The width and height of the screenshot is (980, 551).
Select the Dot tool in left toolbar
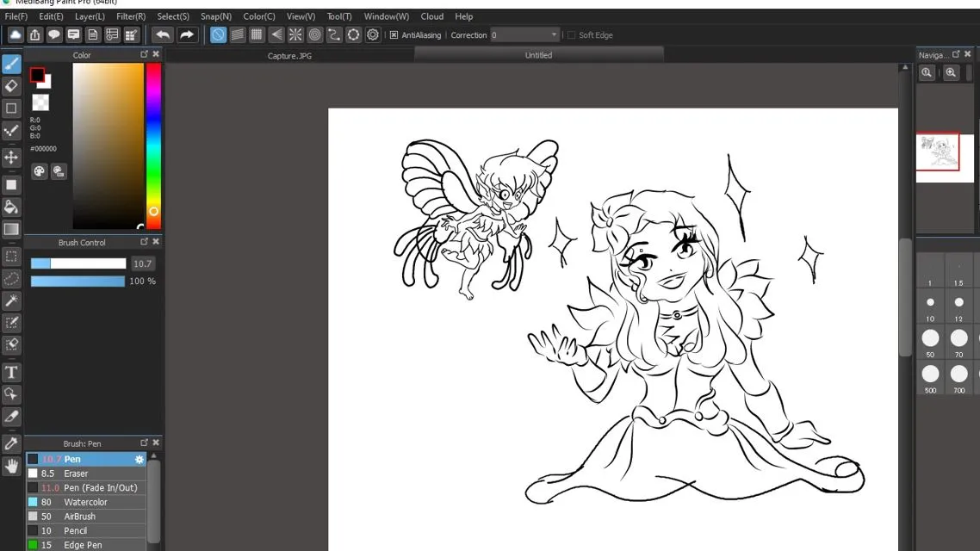(x=11, y=130)
